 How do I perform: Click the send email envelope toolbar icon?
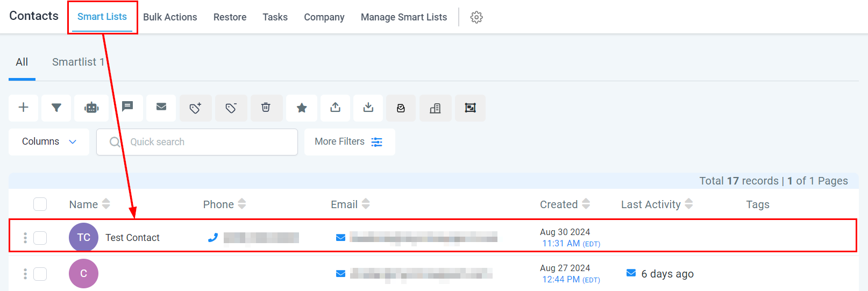click(x=161, y=107)
